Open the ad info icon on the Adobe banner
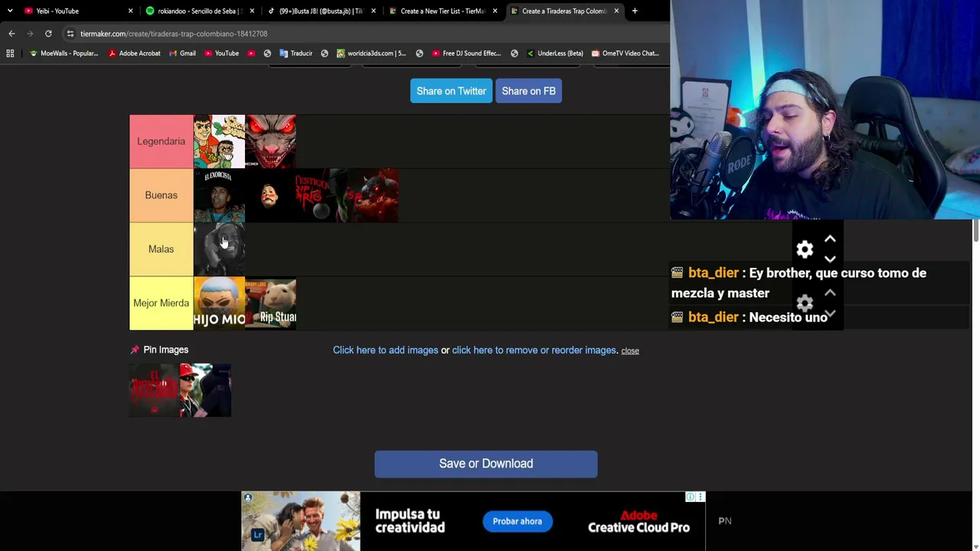The image size is (980, 551). (690, 497)
